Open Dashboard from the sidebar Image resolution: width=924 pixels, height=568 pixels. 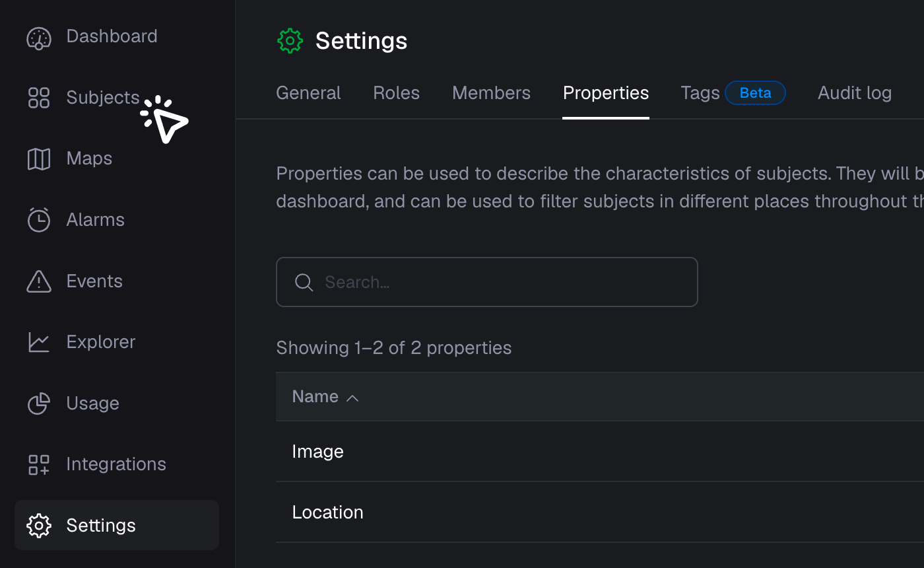tap(112, 36)
